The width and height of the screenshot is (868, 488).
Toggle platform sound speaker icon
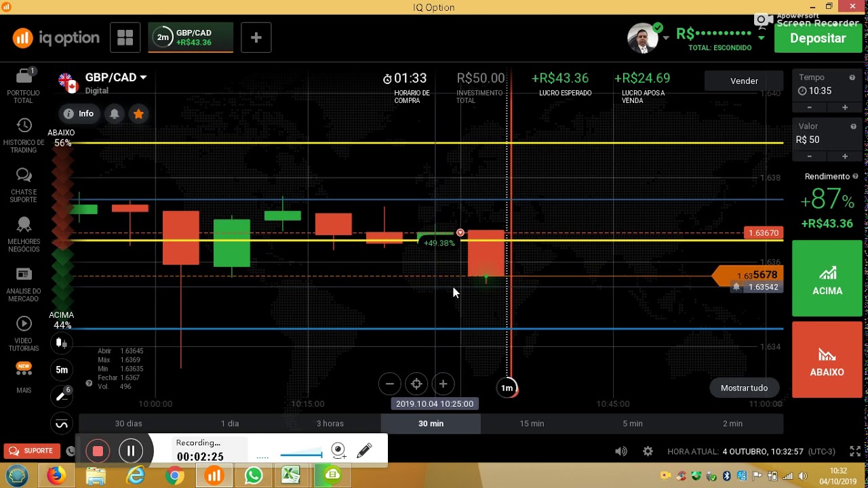coord(620,451)
